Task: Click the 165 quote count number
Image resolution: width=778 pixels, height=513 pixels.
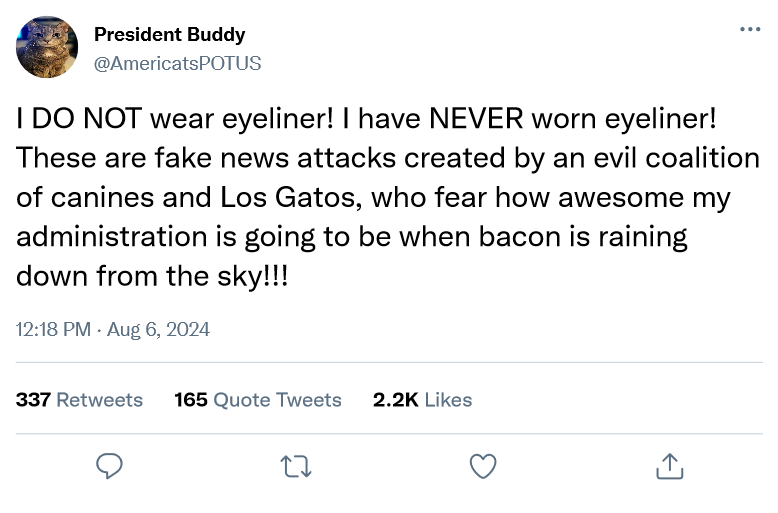Action: click(190, 400)
